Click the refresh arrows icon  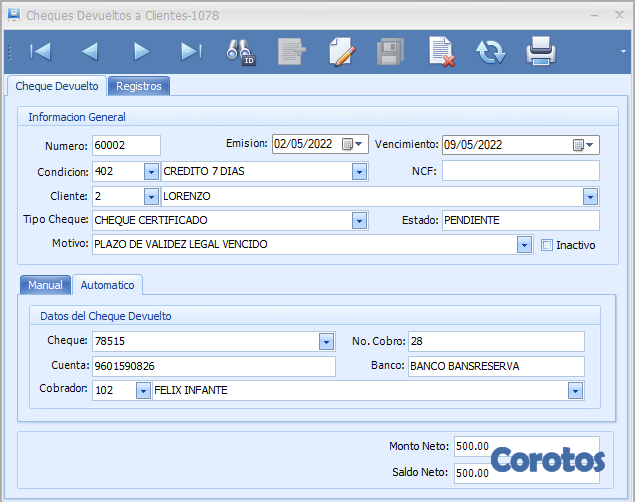click(491, 51)
